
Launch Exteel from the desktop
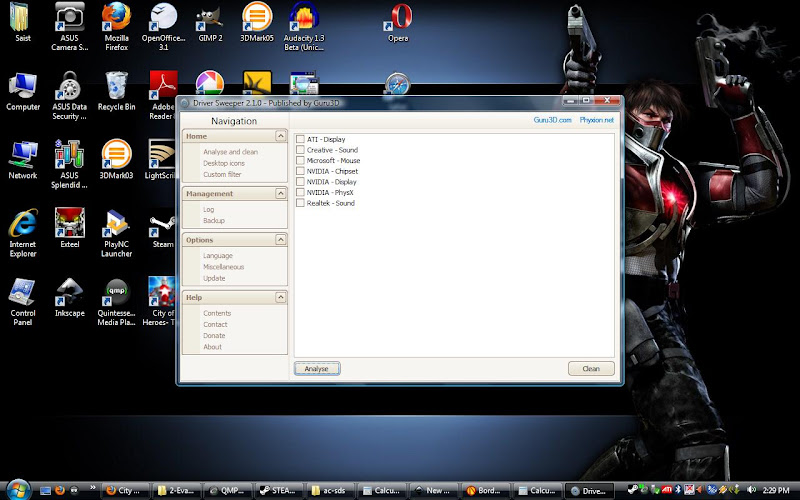point(69,229)
